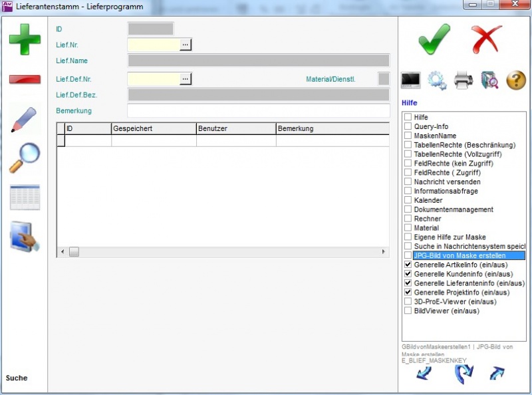Click the table list view icon
Image resolution: width=532 pixels, height=395 pixels.
click(x=25, y=197)
